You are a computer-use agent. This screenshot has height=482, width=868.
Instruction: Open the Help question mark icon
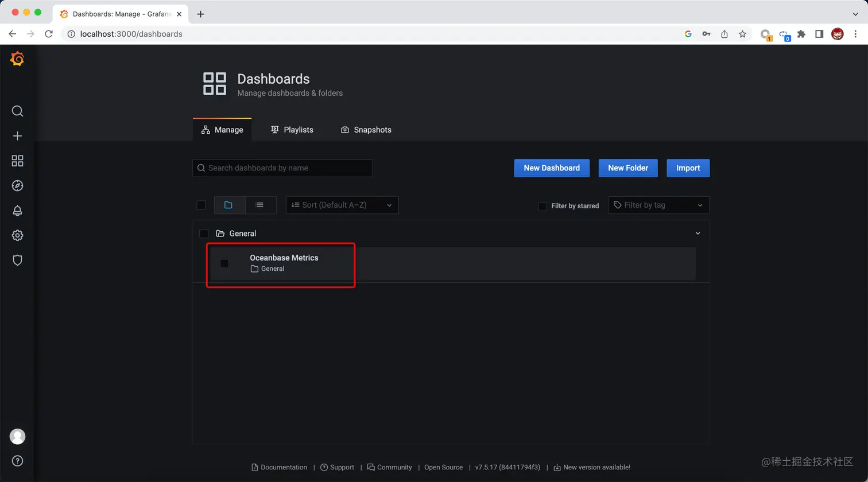(x=17, y=461)
